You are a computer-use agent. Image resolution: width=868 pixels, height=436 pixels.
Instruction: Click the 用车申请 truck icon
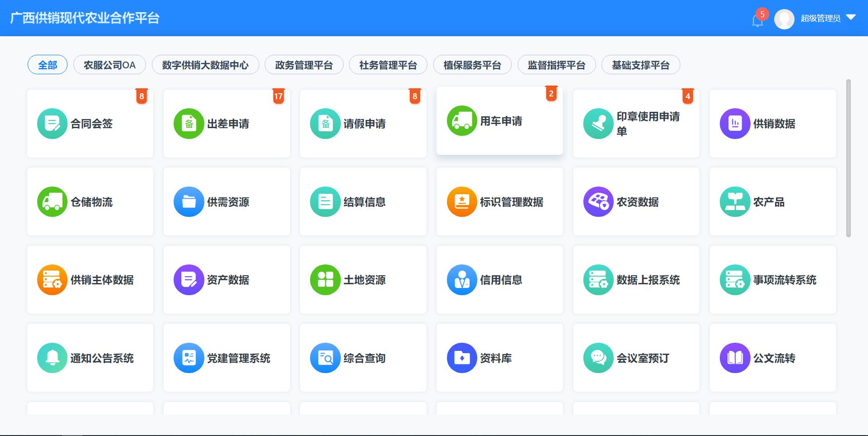[461, 121]
